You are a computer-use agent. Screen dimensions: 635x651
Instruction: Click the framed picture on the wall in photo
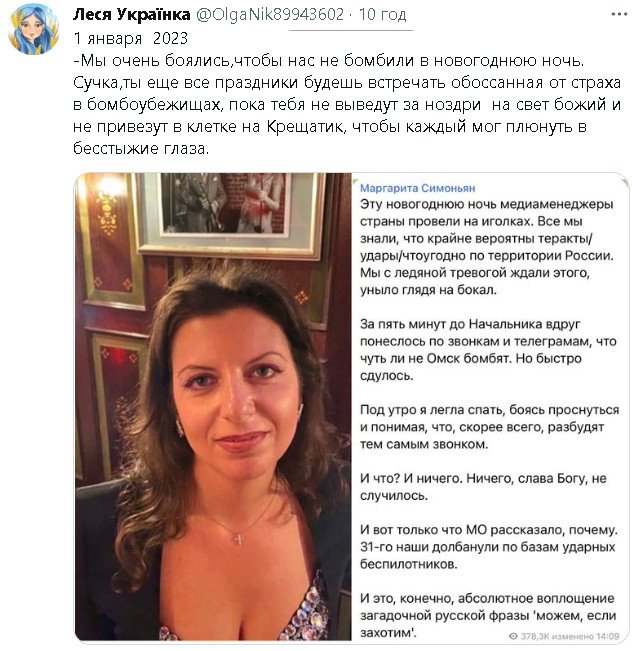[x=231, y=214]
